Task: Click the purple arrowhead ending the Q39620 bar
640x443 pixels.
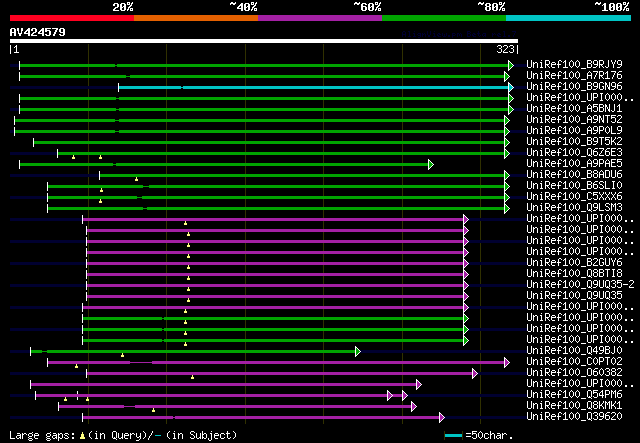Action: [x=441, y=417]
